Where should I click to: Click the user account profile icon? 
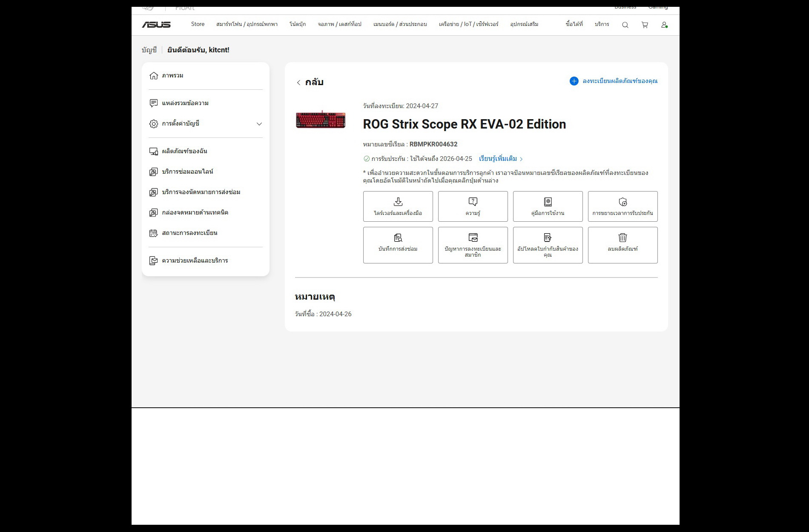(664, 25)
